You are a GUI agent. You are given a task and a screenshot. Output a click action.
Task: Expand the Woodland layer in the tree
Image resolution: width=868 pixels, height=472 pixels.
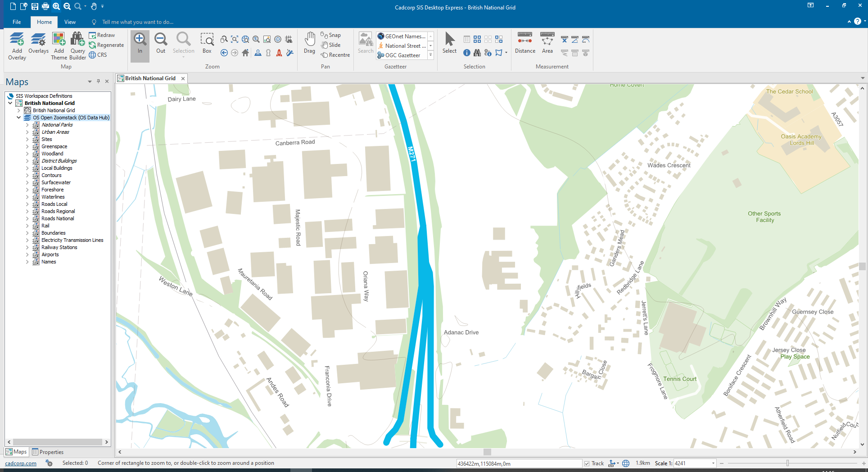pyautogui.click(x=27, y=153)
